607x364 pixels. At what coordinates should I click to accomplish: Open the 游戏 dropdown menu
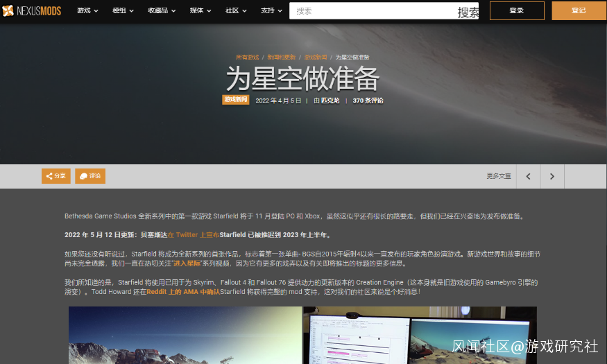pos(87,11)
